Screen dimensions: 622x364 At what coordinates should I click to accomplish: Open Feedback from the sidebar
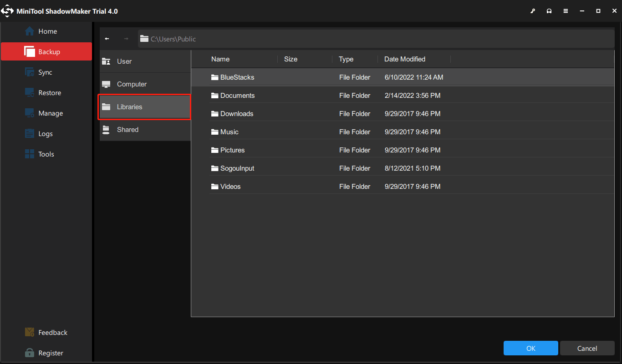[x=46, y=333]
